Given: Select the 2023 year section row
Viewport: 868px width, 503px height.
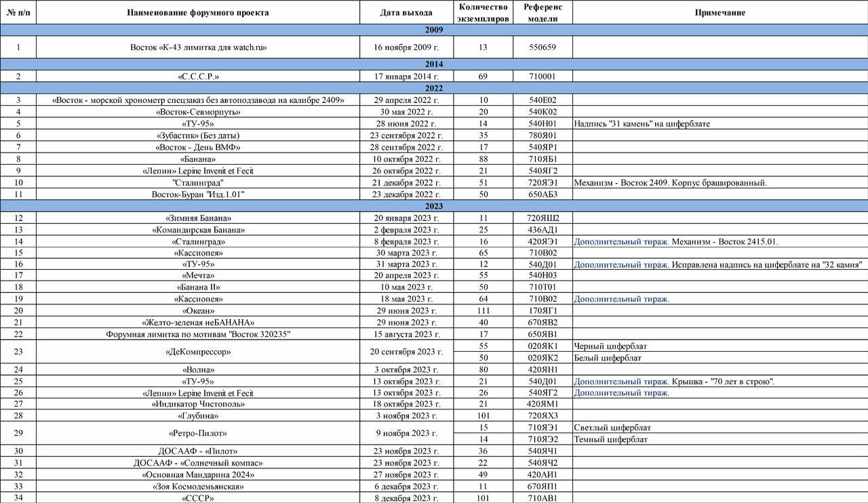Looking at the screenshot, I should (434, 206).
